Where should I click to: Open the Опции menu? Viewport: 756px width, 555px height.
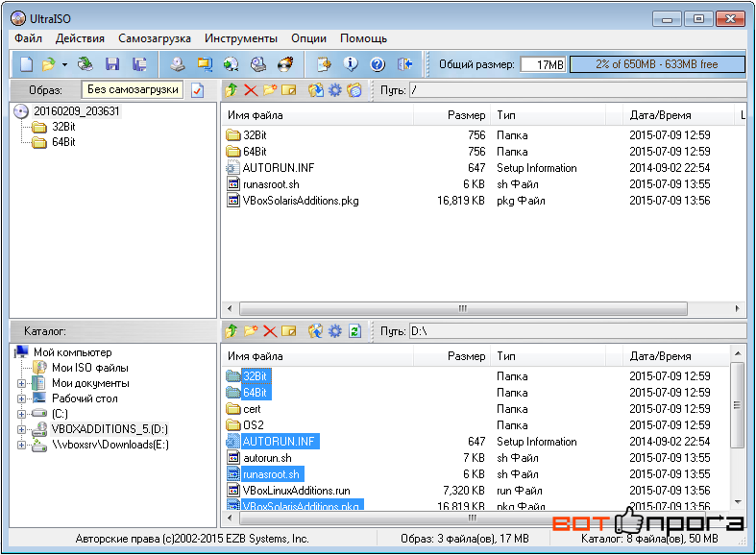click(308, 38)
